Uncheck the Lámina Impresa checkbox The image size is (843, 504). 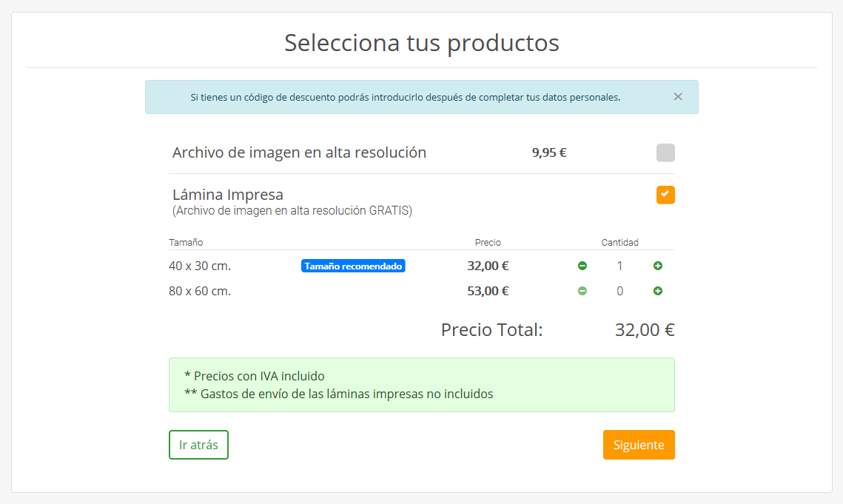pyautogui.click(x=665, y=195)
